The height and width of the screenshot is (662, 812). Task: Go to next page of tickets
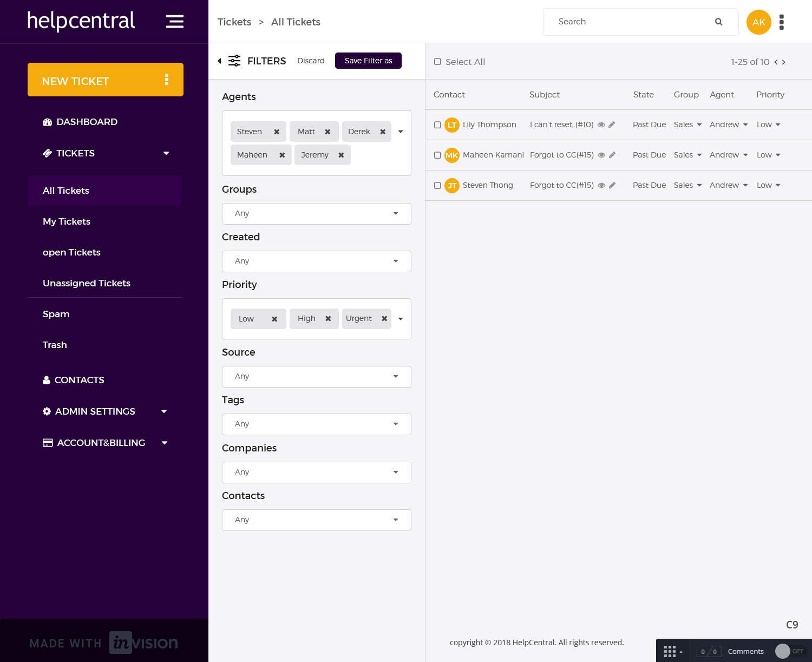coord(783,62)
